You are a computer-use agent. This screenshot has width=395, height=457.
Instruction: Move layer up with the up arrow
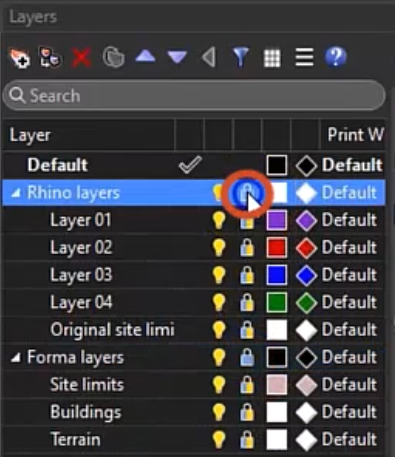click(145, 57)
